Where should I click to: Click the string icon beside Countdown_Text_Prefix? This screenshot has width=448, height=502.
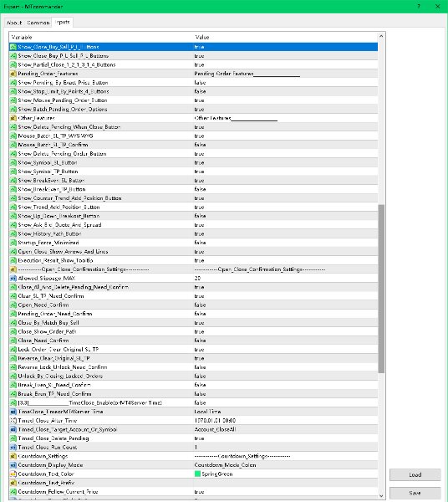click(13, 483)
